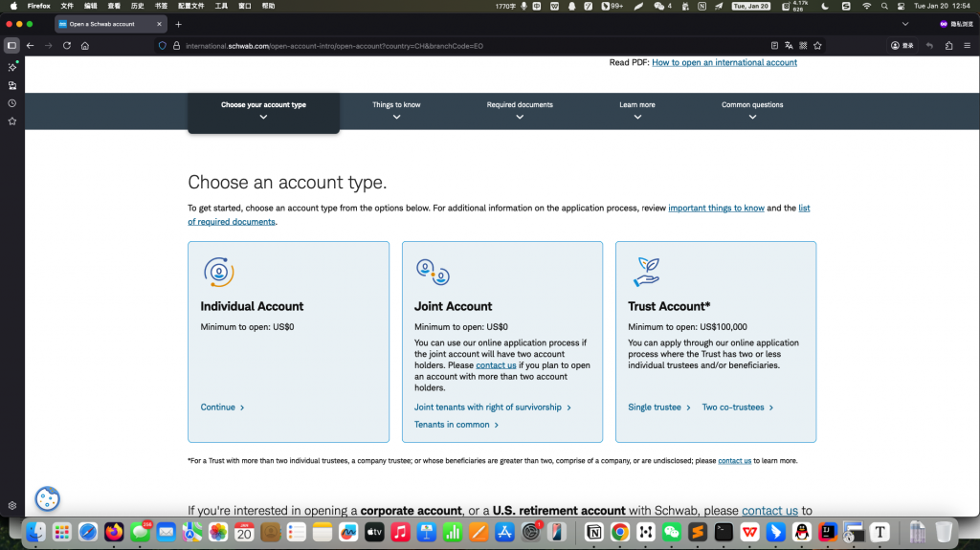Screen dimensions: 980x550
Task: Bookmark this page with the star icon
Action: tap(817, 46)
